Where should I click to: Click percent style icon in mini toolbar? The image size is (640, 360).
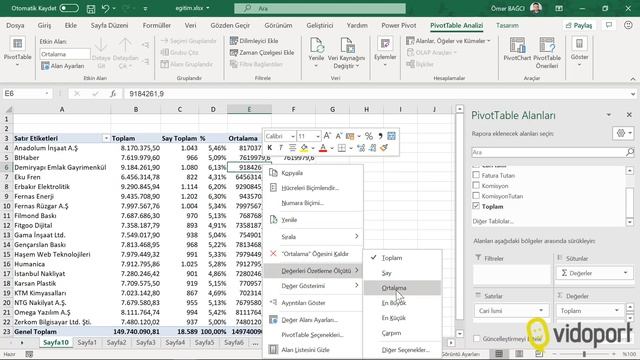[369, 136]
